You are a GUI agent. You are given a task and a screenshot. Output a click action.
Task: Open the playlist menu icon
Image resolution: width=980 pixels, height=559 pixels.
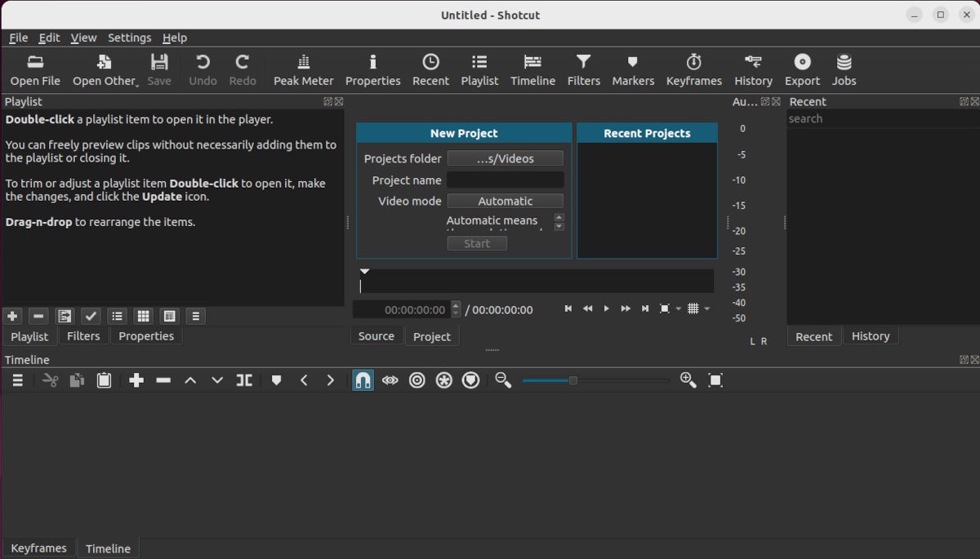point(195,316)
